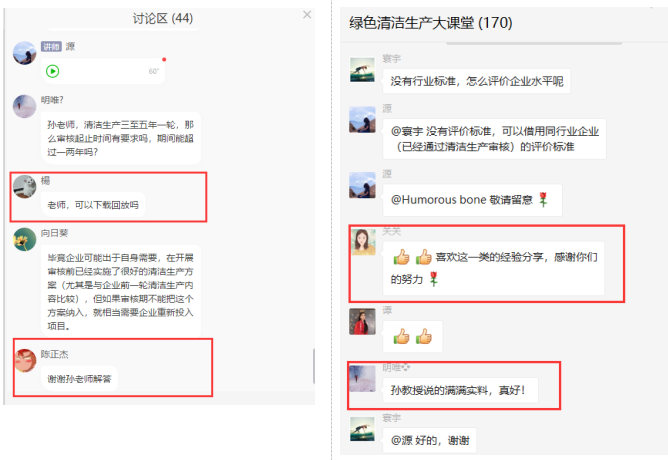668x460 pixels.
Task: Click the rose emoji after 的努力
Action: (x=434, y=279)
